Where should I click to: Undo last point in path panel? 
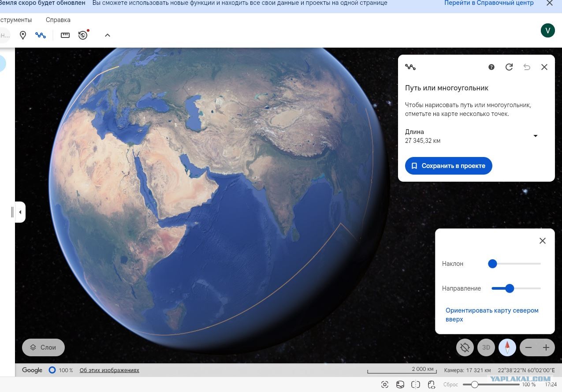click(527, 67)
